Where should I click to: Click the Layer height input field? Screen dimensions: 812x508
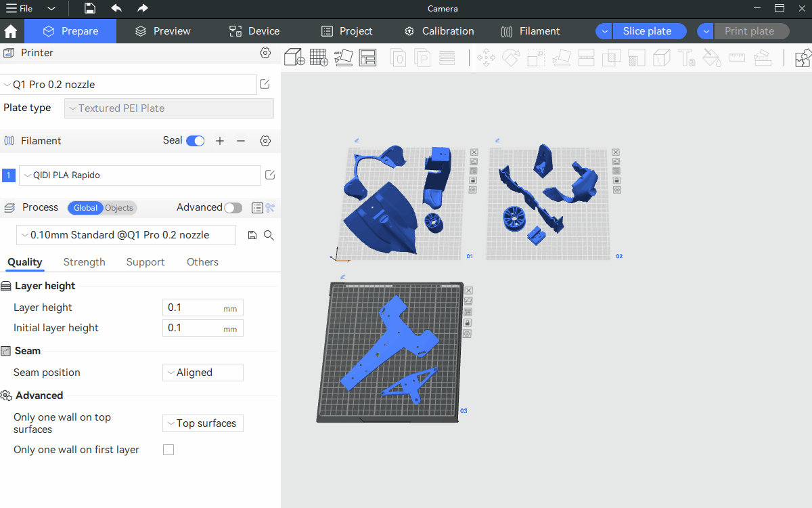(193, 308)
